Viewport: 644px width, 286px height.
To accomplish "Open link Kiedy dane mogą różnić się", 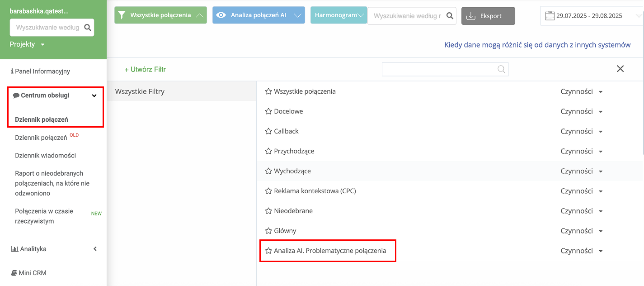I will pos(537,45).
